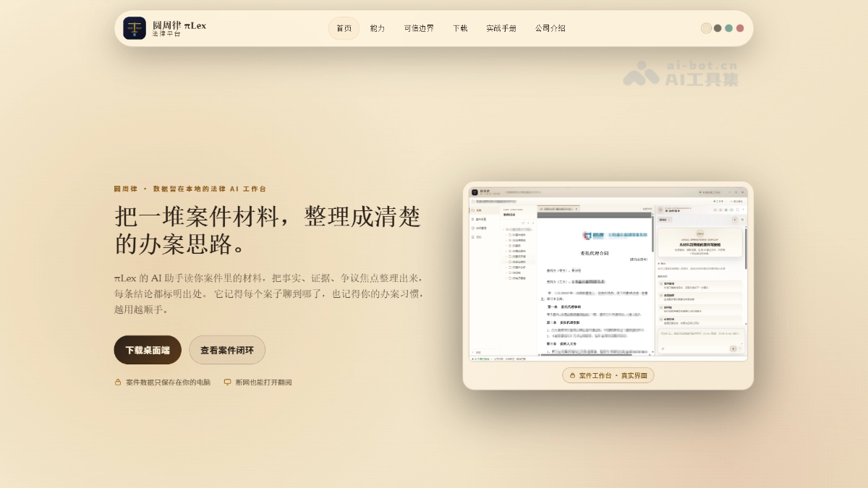The image size is (868, 488).
Task: Go to the 能力 nav item
Action: coord(378,28)
